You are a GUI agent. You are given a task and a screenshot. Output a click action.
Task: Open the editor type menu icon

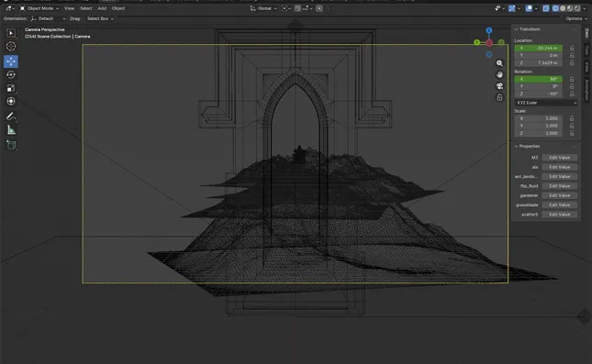(9, 8)
